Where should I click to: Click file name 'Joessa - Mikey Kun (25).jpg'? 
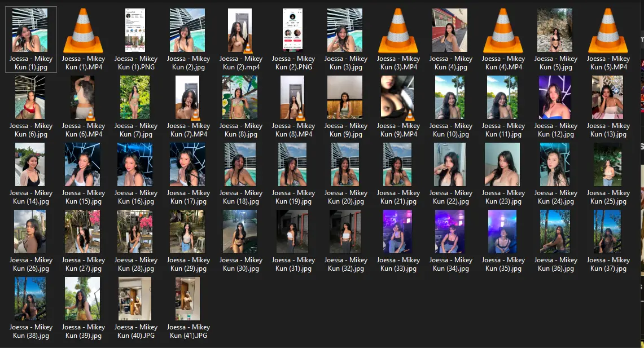(x=608, y=197)
